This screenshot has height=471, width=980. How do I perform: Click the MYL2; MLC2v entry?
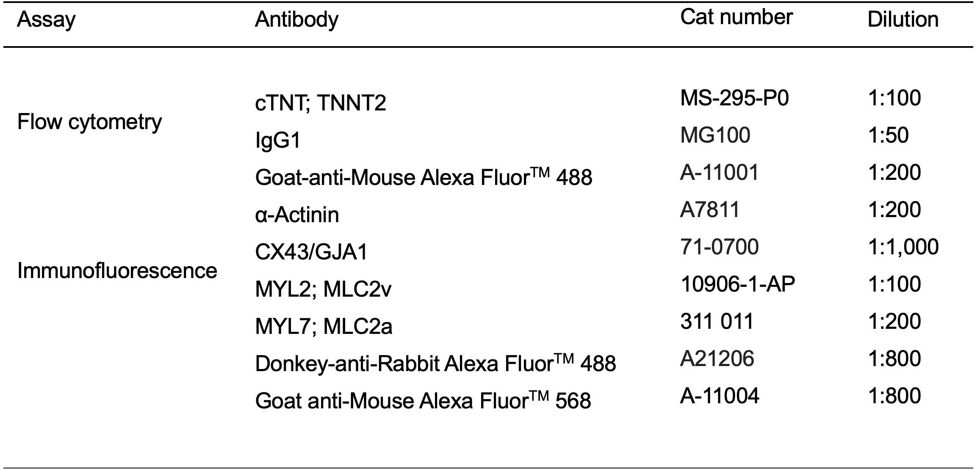[323, 289]
